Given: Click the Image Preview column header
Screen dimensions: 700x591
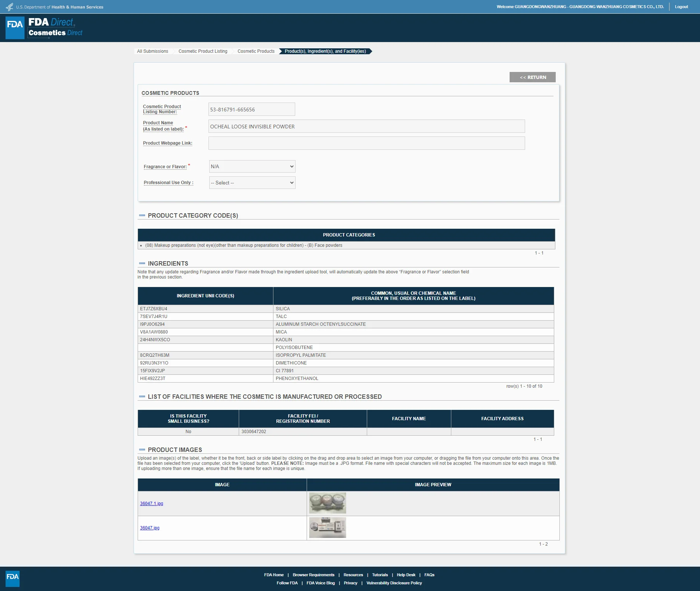Looking at the screenshot, I should tap(433, 485).
